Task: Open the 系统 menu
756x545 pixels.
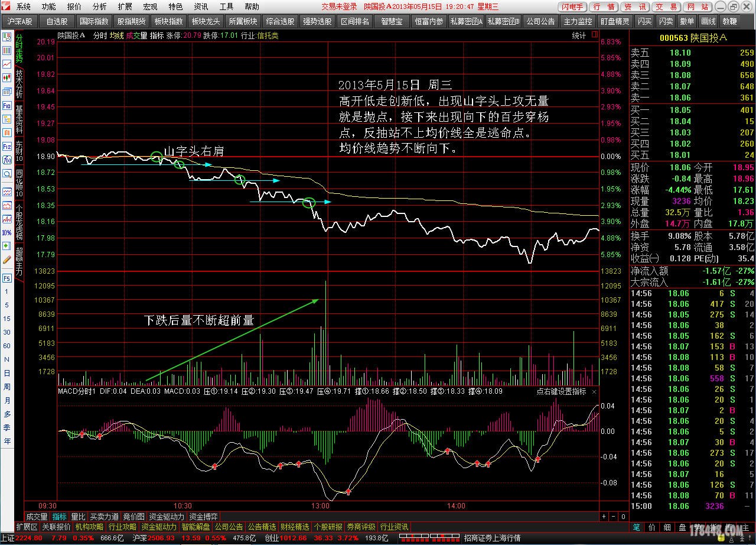Action: click(x=23, y=7)
